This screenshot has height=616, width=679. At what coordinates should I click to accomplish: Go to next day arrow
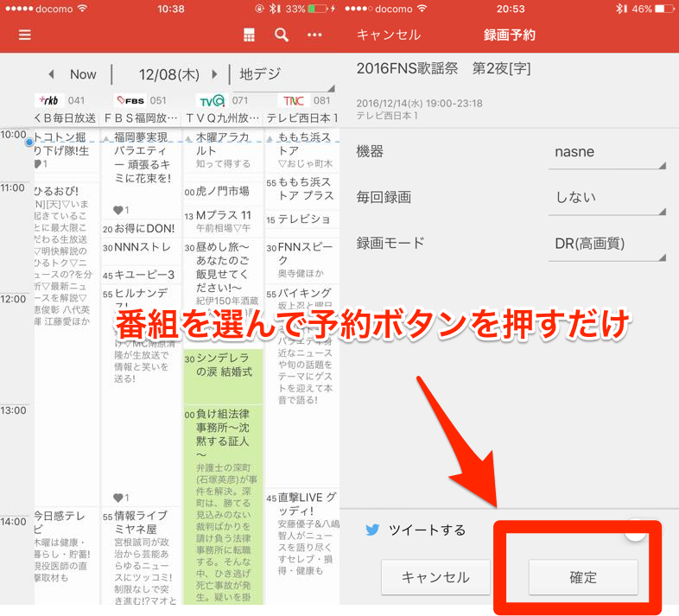pyautogui.click(x=214, y=74)
